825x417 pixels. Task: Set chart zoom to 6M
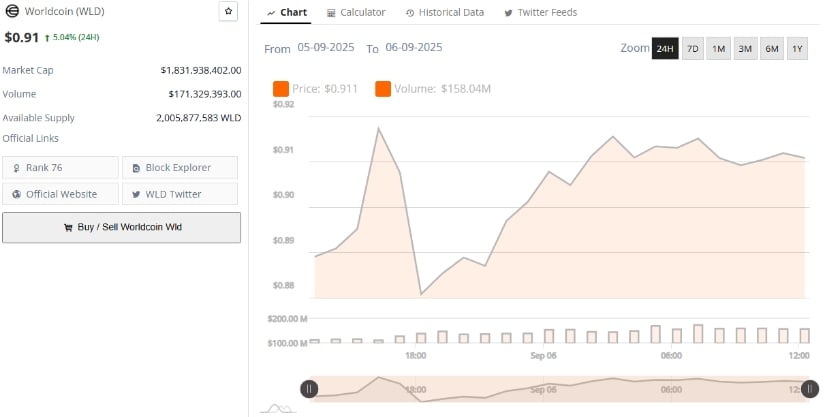[772, 48]
